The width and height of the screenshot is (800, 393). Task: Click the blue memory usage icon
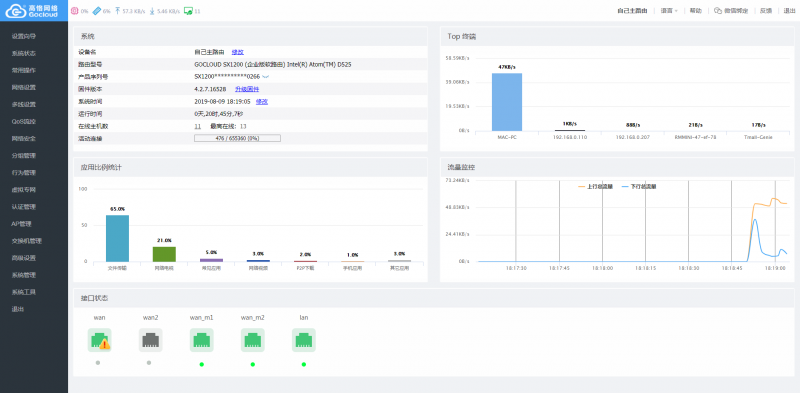coord(96,11)
